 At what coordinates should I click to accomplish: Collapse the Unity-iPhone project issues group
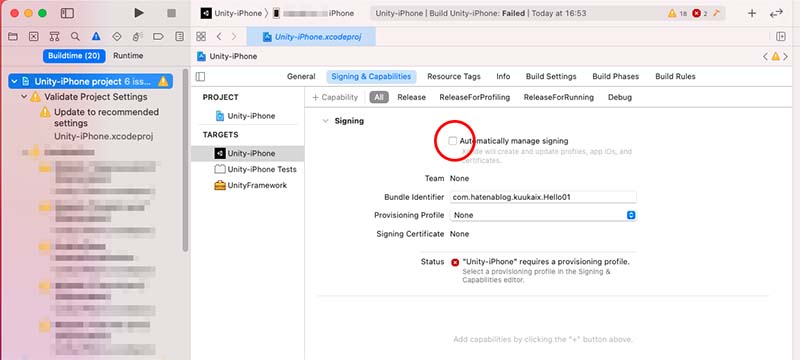point(14,82)
